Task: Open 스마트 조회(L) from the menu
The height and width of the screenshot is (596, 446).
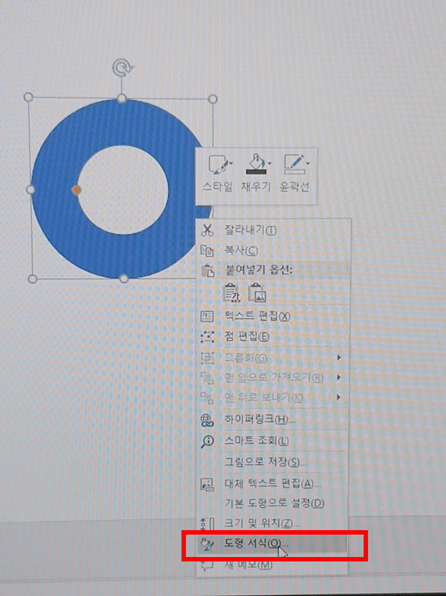Action: point(272,441)
